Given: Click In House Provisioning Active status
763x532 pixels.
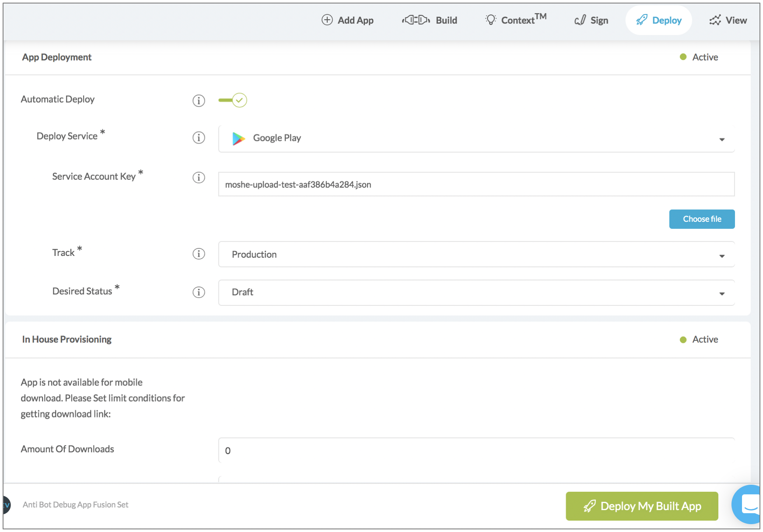Looking at the screenshot, I should point(699,339).
